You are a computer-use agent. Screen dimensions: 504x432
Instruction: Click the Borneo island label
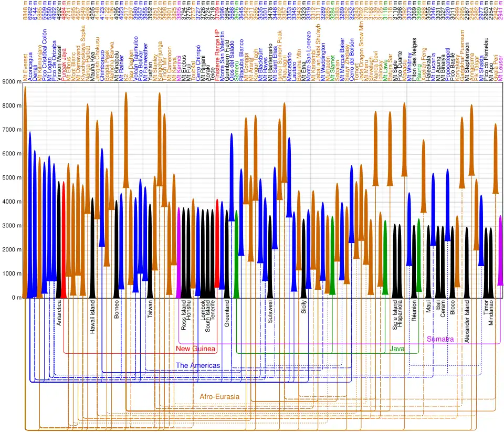click(117, 310)
